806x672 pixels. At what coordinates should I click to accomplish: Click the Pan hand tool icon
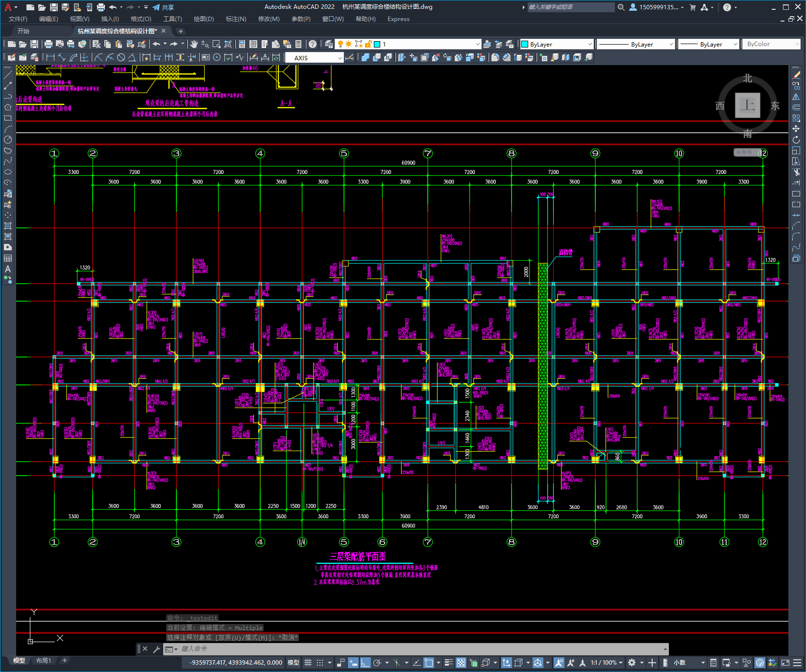[194, 44]
